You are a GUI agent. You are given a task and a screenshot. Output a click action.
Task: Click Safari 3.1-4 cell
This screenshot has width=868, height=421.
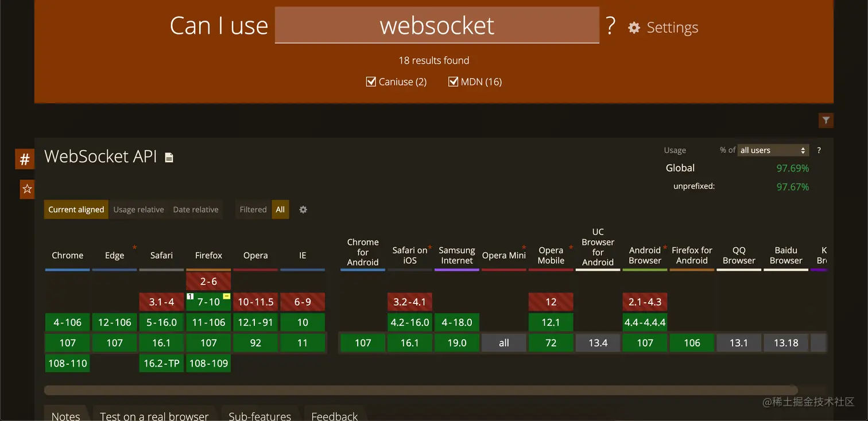click(161, 302)
